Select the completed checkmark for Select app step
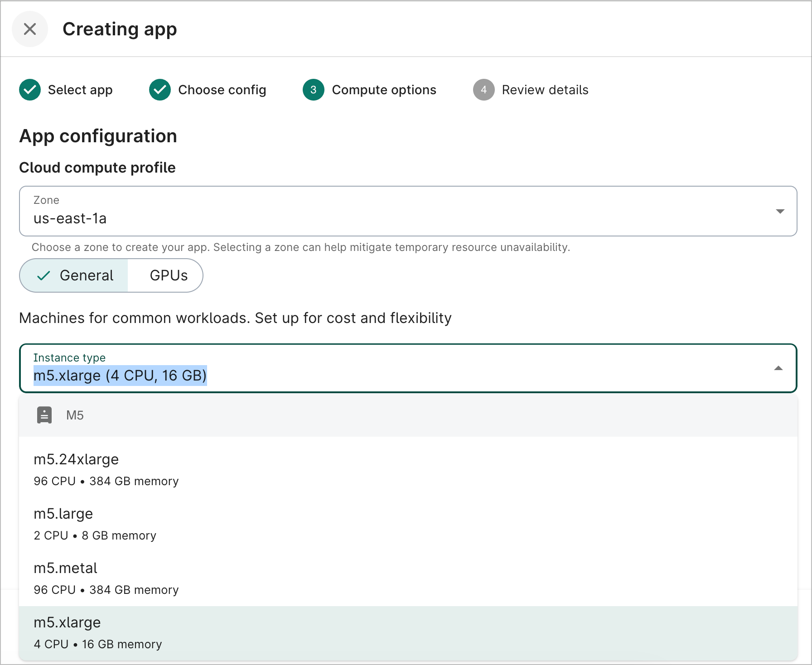This screenshot has height=665, width=812. (x=29, y=90)
